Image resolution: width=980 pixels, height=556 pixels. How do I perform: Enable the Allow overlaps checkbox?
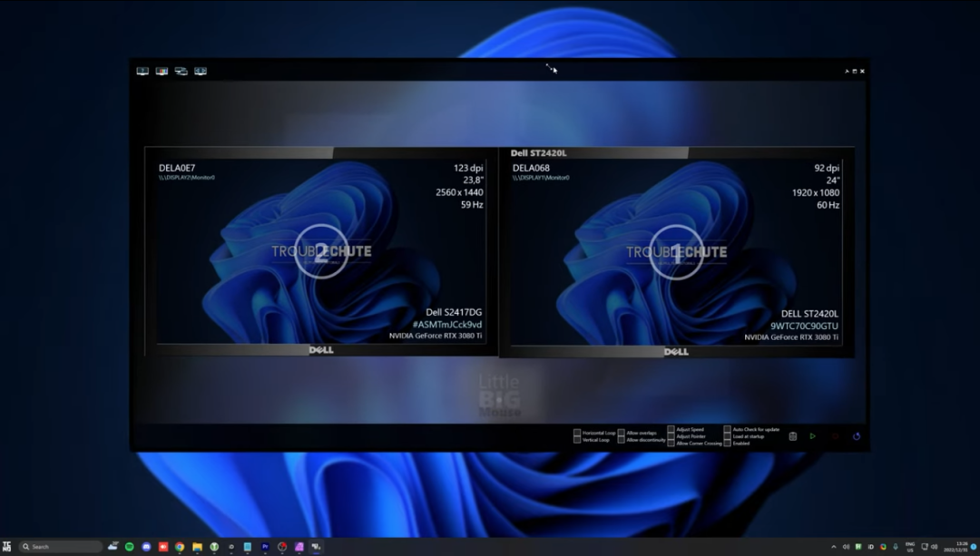(622, 433)
